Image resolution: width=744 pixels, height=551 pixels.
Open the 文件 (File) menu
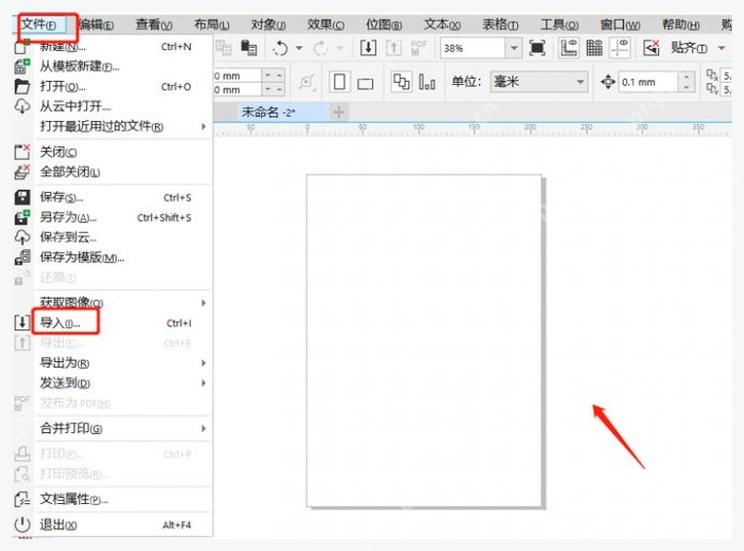39,25
